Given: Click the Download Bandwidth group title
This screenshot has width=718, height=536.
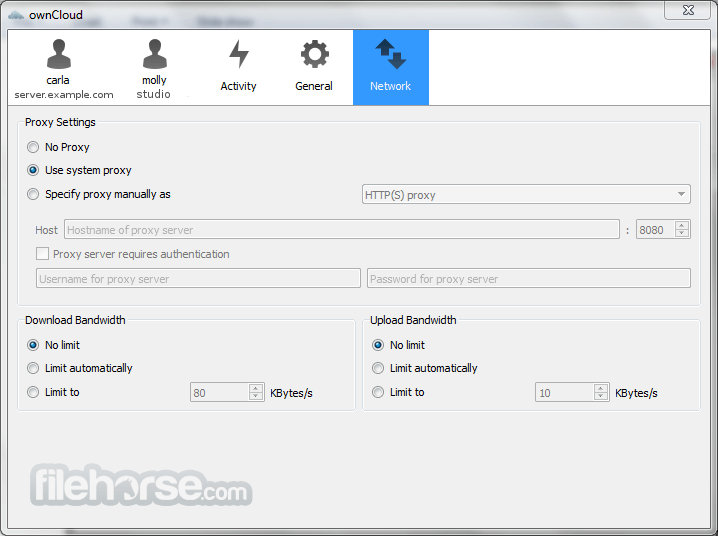Looking at the screenshot, I should 75,320.
